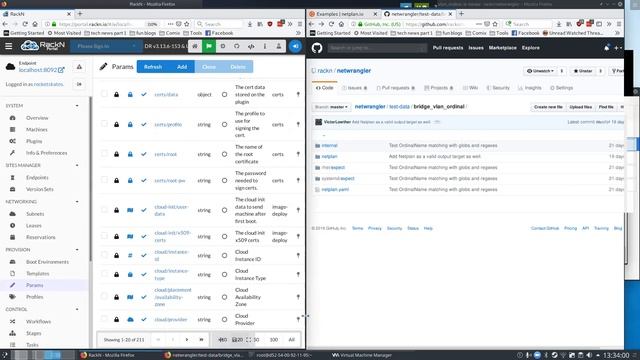This screenshot has width=640, height=360.
Task: Open Subnets in RackN sidebar
Action: 35,214
